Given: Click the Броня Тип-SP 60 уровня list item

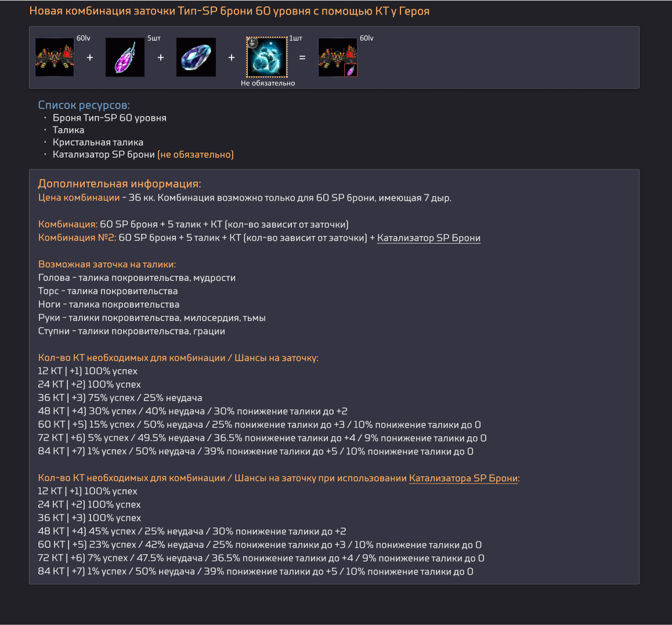Looking at the screenshot, I should point(109,118).
